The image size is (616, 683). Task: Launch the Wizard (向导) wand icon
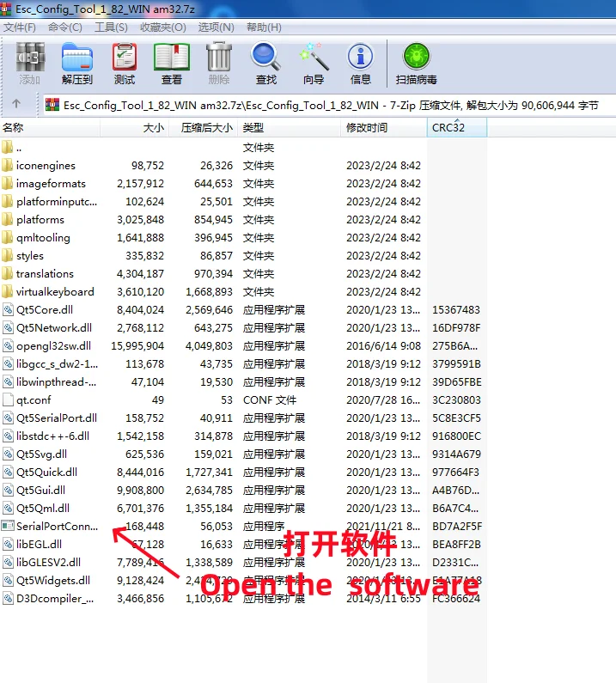tap(314, 64)
